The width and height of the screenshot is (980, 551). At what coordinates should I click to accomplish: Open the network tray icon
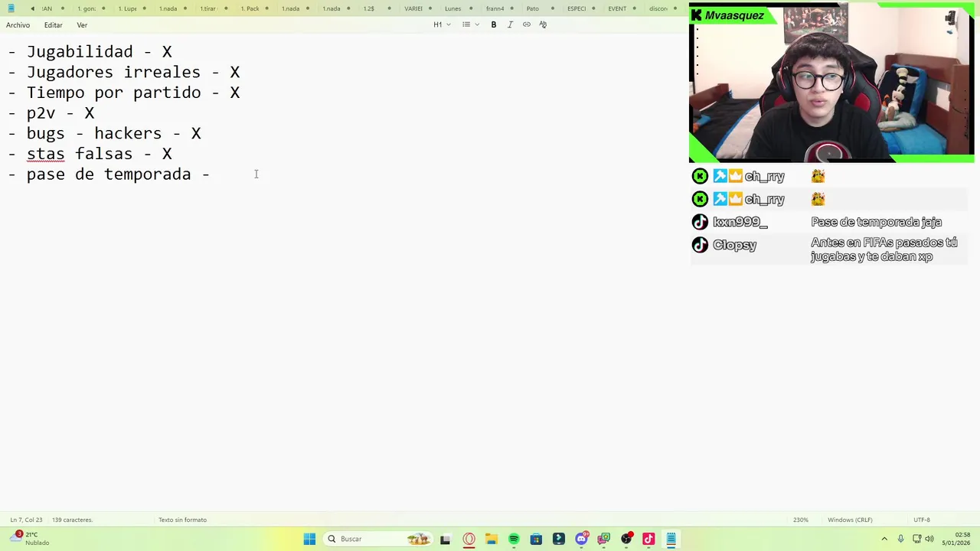pos(916,539)
